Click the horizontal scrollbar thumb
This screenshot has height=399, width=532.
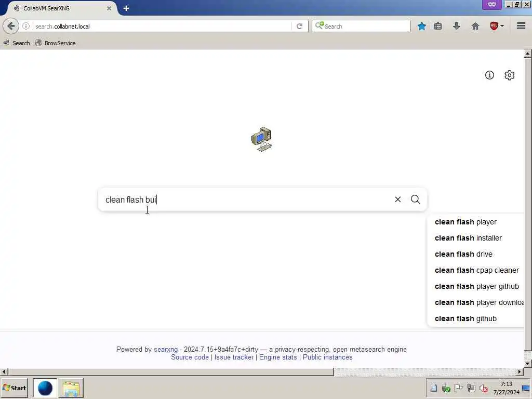point(170,372)
